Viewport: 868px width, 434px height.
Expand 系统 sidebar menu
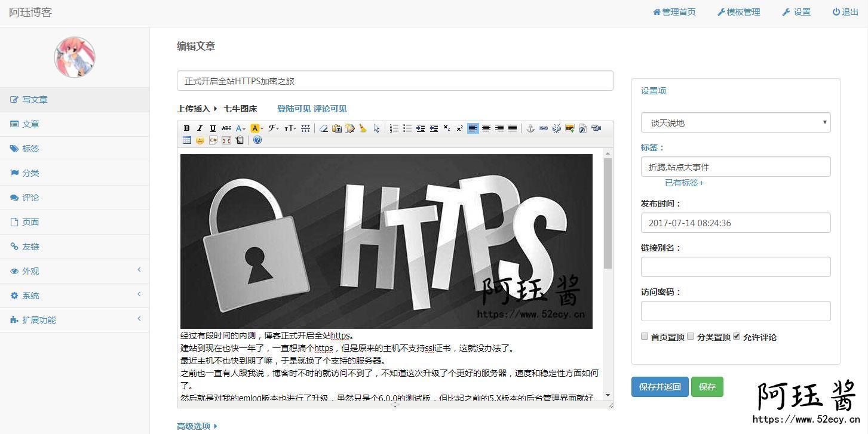(75, 296)
